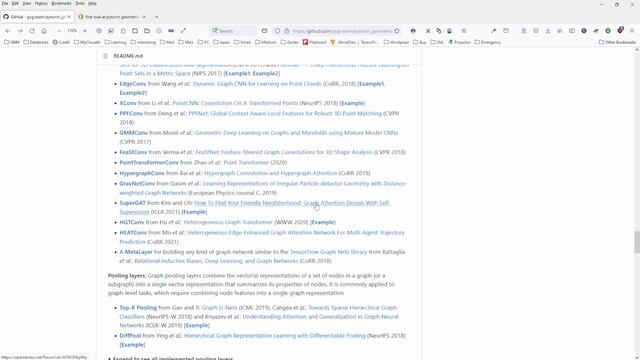Open the EdgeConv link
This screenshot has width=640, height=360.
133,84
